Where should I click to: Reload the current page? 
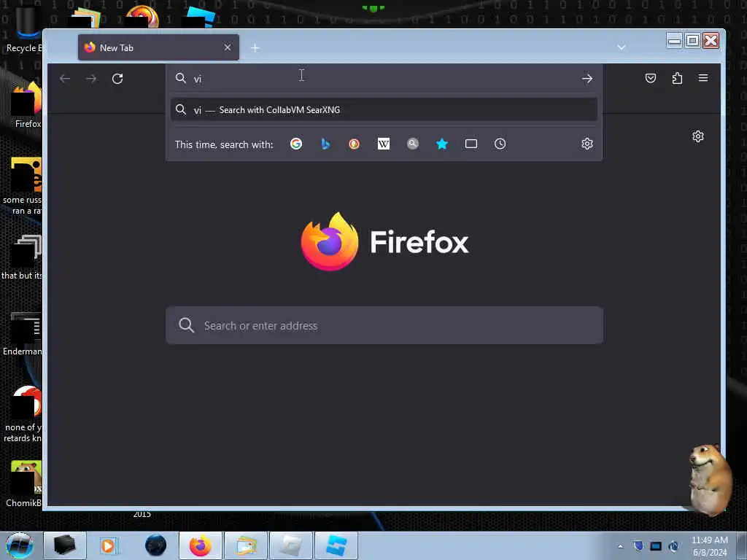point(117,79)
